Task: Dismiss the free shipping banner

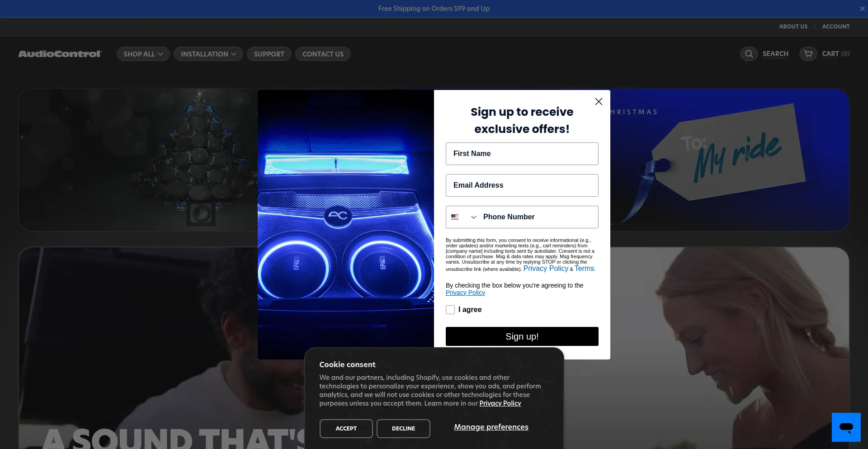Action: point(863,9)
